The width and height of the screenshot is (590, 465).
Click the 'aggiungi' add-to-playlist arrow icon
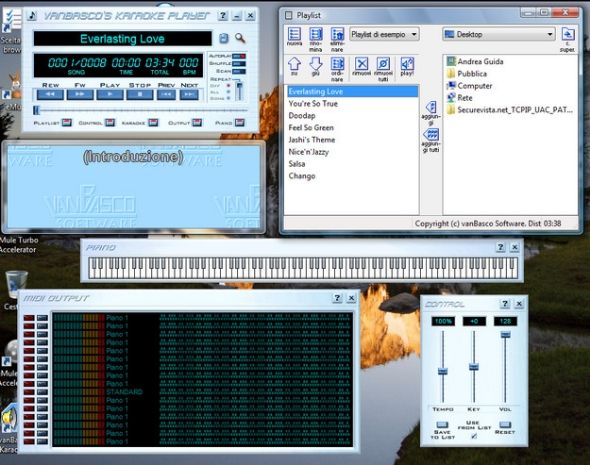pos(431,107)
